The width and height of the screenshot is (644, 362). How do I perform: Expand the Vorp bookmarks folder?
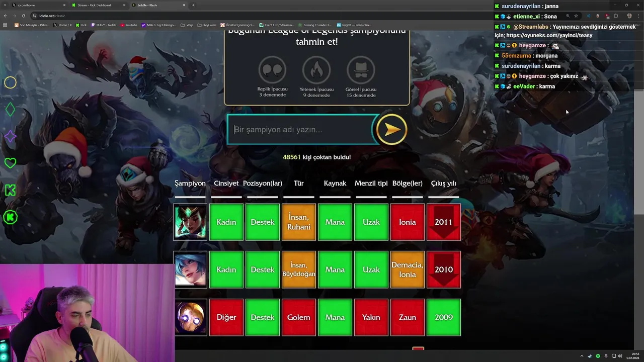coord(187,25)
